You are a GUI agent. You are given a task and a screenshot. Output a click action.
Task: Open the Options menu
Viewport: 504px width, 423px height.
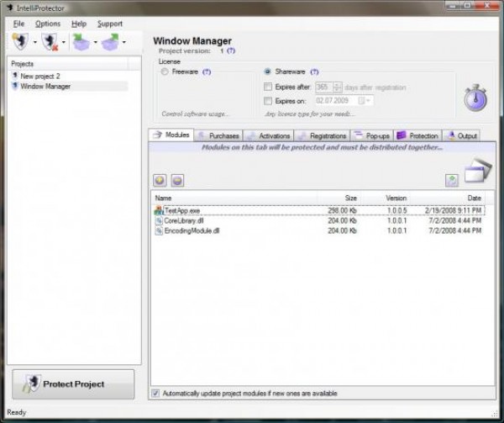[48, 24]
